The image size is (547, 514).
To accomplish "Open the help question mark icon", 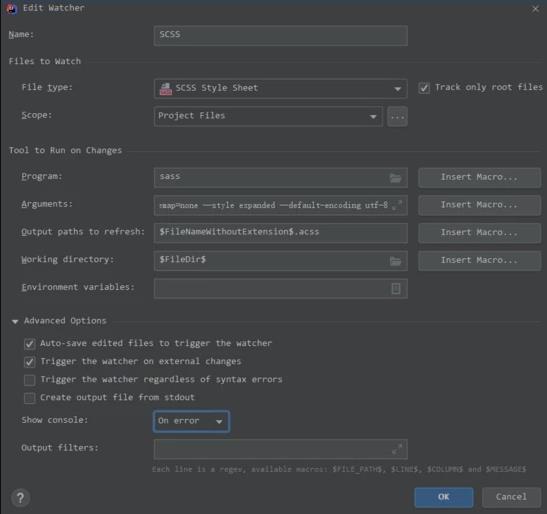I will click(x=20, y=498).
